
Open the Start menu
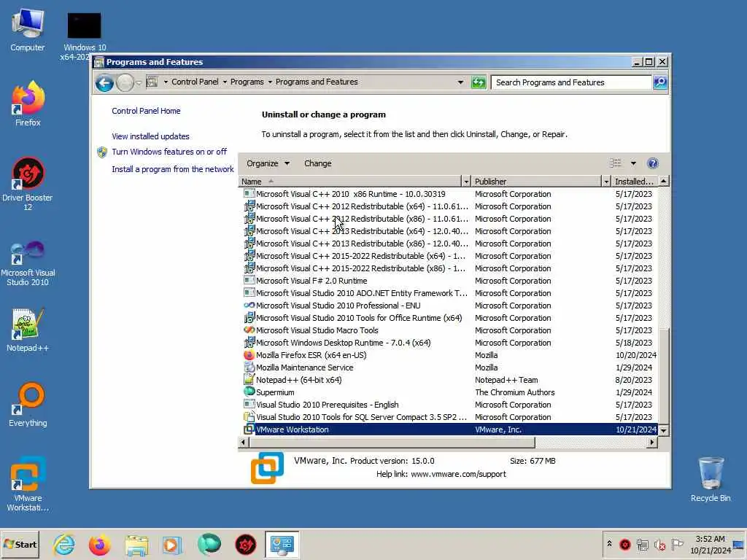click(x=20, y=544)
